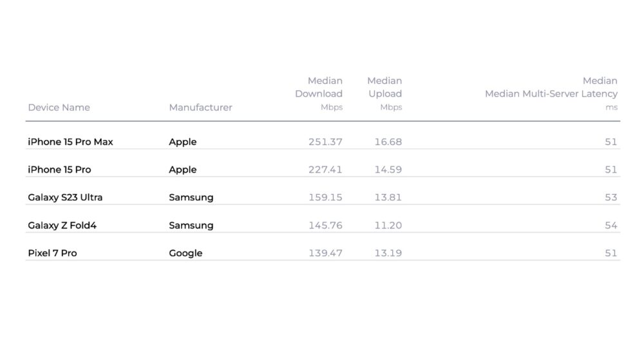Click the iPhone 15 Pro device name
The width and height of the screenshot is (644, 363).
[59, 170]
